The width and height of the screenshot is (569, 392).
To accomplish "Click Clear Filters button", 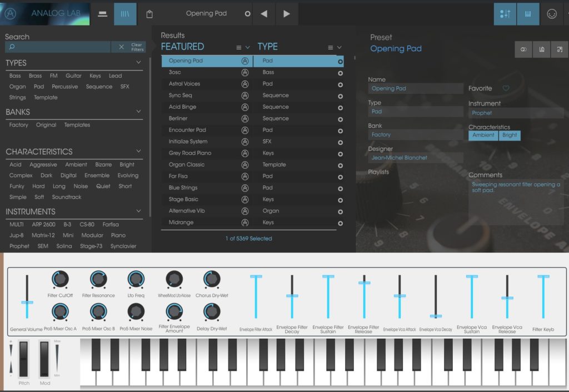I will (x=137, y=47).
